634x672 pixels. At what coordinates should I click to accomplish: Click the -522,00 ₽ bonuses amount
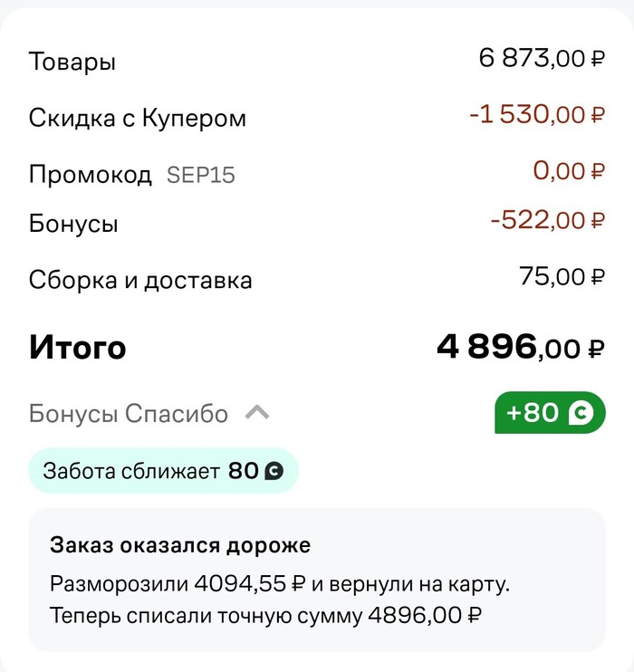coord(547,219)
